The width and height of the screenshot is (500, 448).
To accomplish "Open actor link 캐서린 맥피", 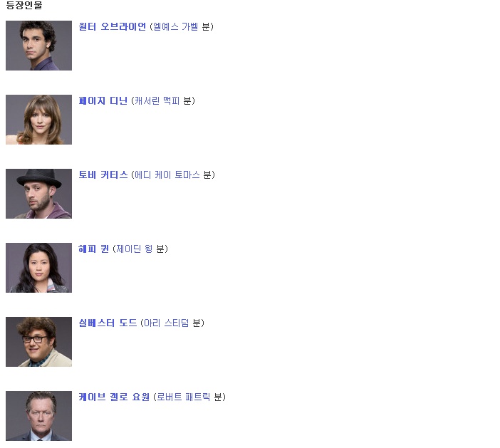I will click(x=157, y=100).
